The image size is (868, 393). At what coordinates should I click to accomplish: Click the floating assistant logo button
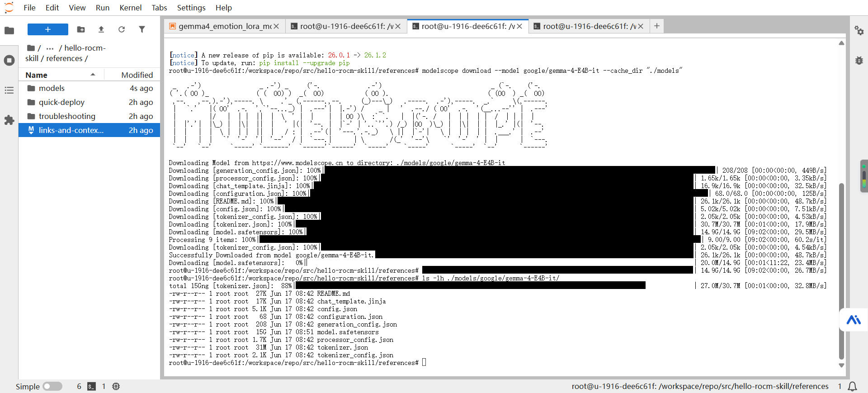[x=854, y=320]
